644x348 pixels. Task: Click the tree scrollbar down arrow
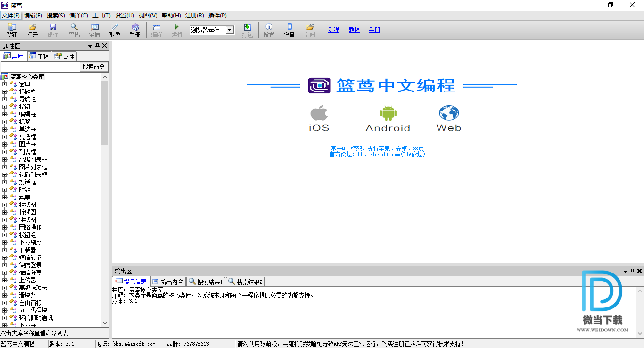[x=105, y=323]
